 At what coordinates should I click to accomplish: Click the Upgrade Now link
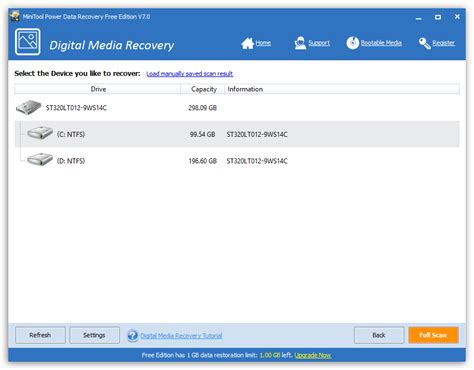pyautogui.click(x=313, y=355)
